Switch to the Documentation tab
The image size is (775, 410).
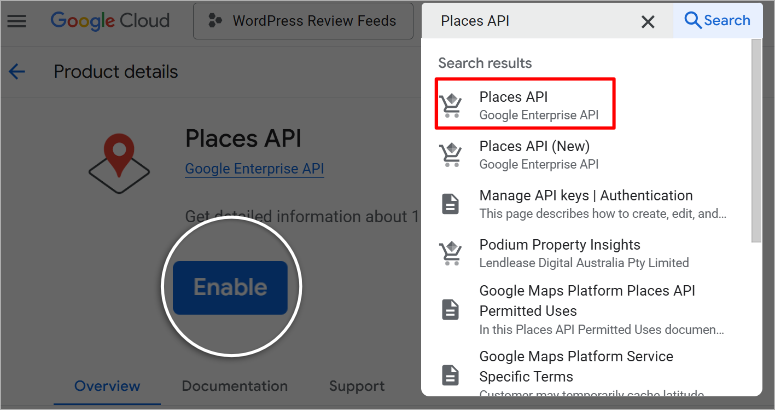point(235,386)
